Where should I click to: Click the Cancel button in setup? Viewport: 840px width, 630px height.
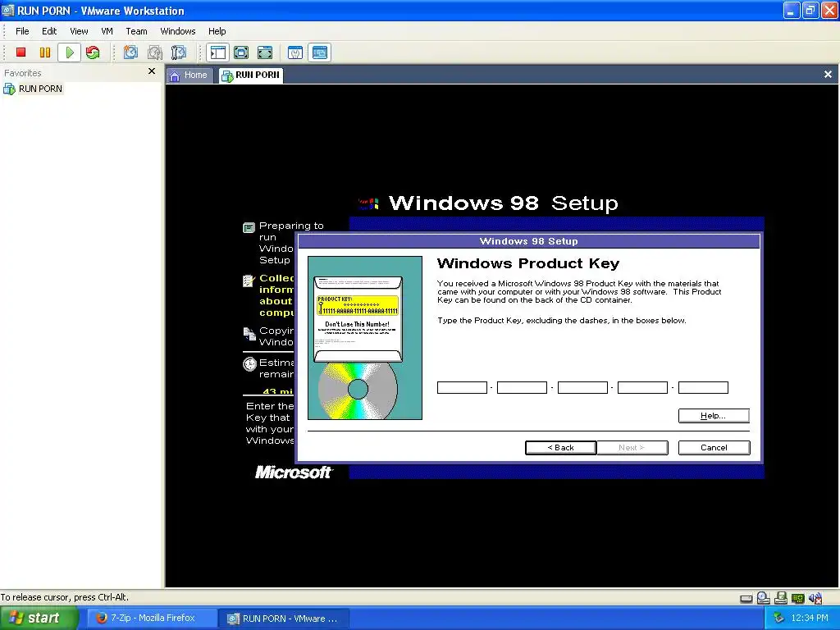(714, 448)
